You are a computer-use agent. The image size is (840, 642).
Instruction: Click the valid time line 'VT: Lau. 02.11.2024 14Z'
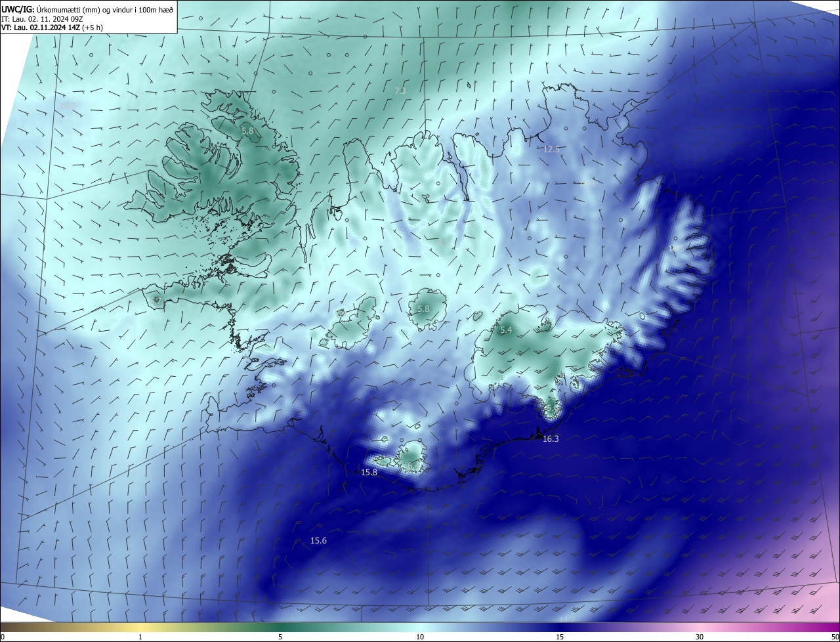tap(41, 28)
